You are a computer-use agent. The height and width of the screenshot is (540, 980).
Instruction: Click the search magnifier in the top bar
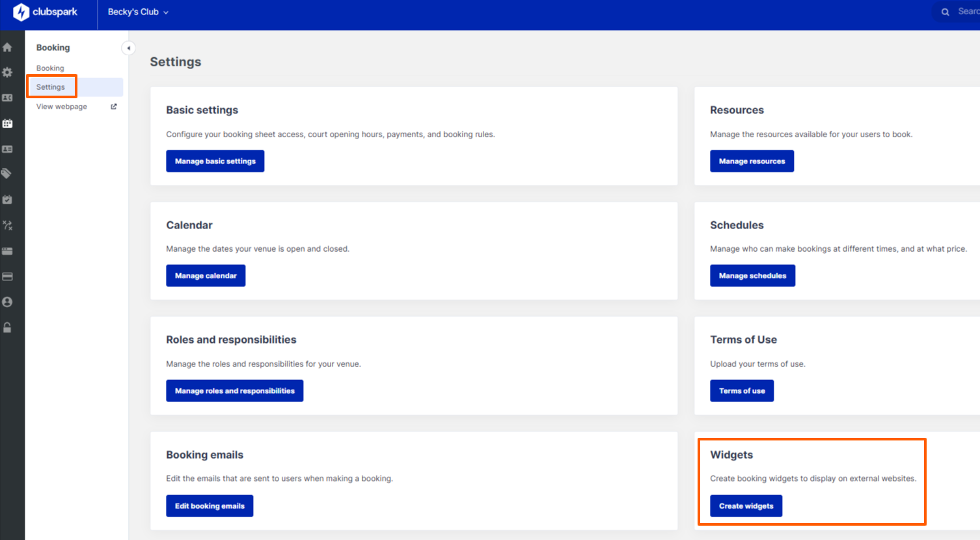click(945, 11)
